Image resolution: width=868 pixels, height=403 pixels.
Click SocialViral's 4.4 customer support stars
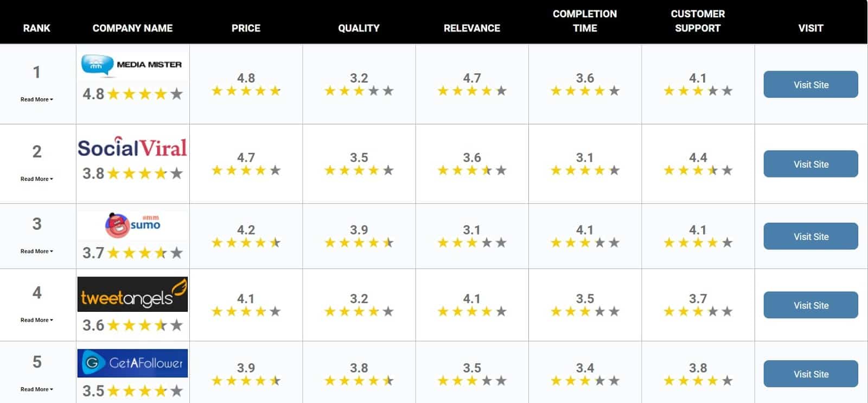pos(698,171)
